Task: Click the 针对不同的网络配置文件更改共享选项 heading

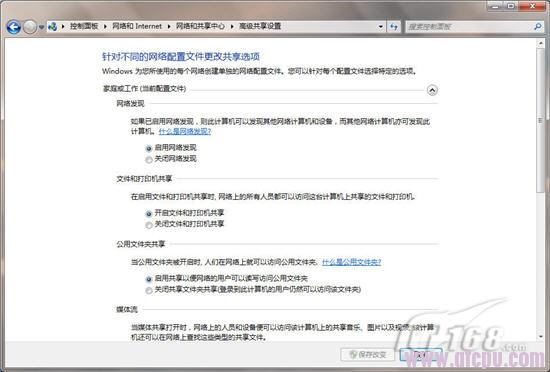Action: pyautogui.click(x=181, y=56)
